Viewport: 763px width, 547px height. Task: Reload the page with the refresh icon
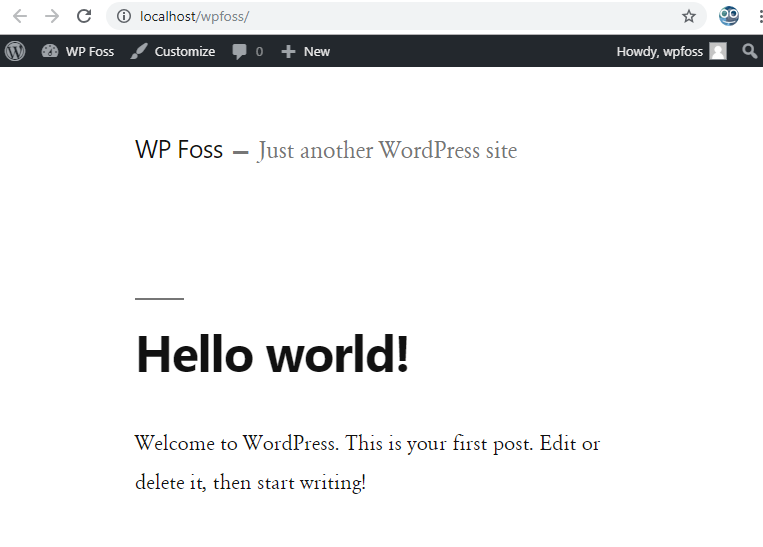pyautogui.click(x=84, y=17)
